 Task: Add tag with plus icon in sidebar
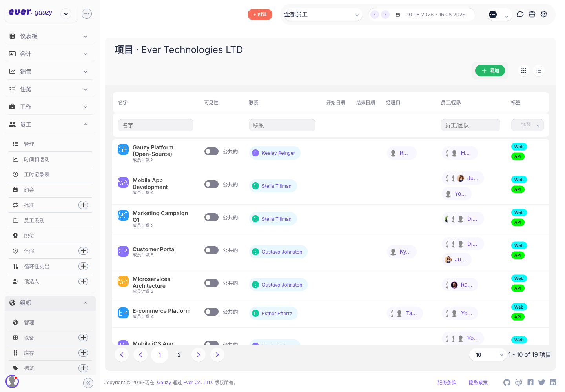[x=84, y=368]
